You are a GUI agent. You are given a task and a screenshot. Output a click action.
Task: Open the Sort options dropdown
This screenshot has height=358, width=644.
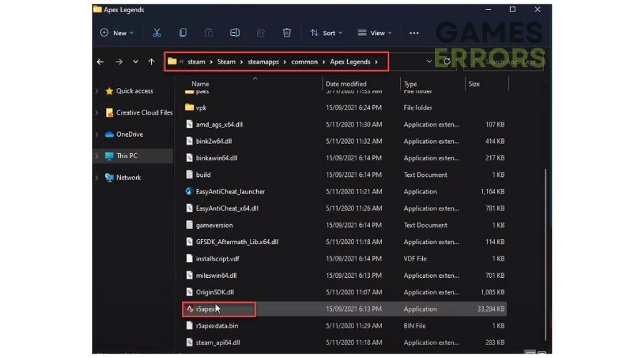click(326, 33)
